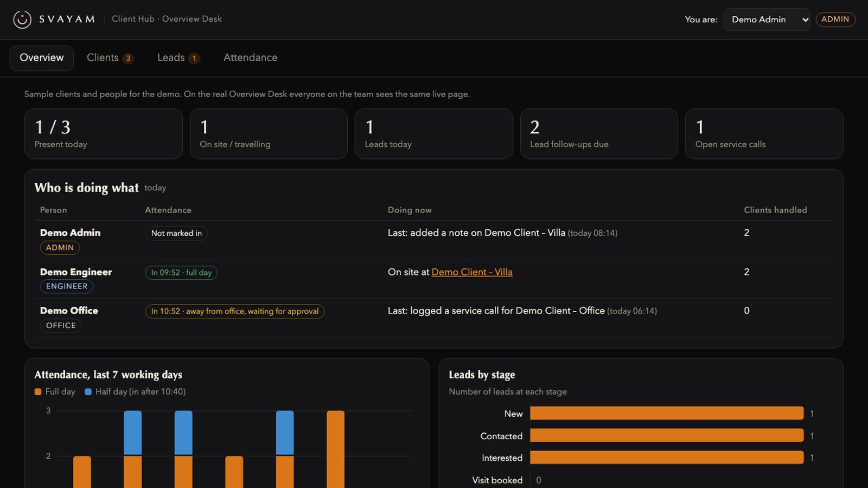Screen dimensions: 868x488
Task: Select the Lead follow-ups due card
Action: point(599,134)
